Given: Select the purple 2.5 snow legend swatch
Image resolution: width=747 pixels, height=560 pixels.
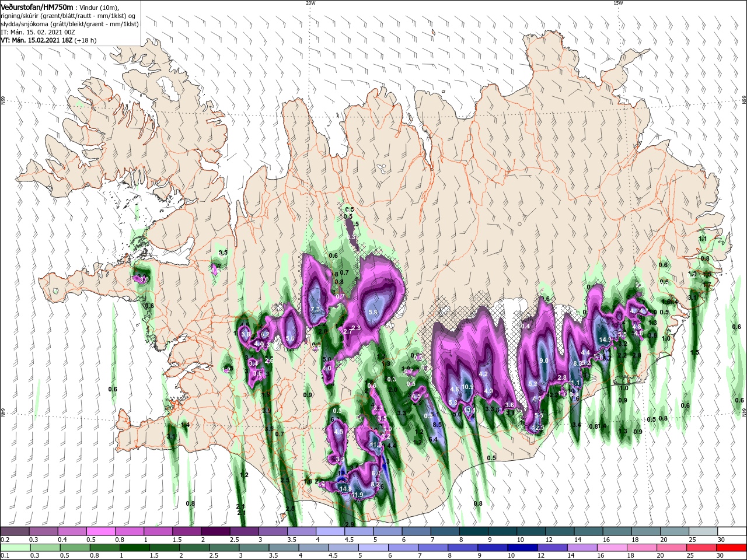Looking at the screenshot, I should pyautogui.click(x=245, y=531).
